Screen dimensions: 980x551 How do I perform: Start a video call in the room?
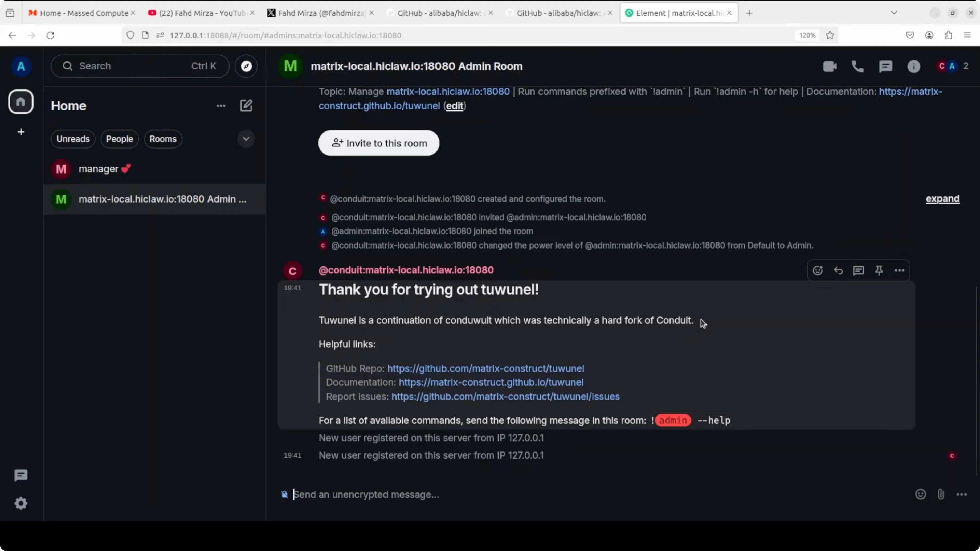829,67
